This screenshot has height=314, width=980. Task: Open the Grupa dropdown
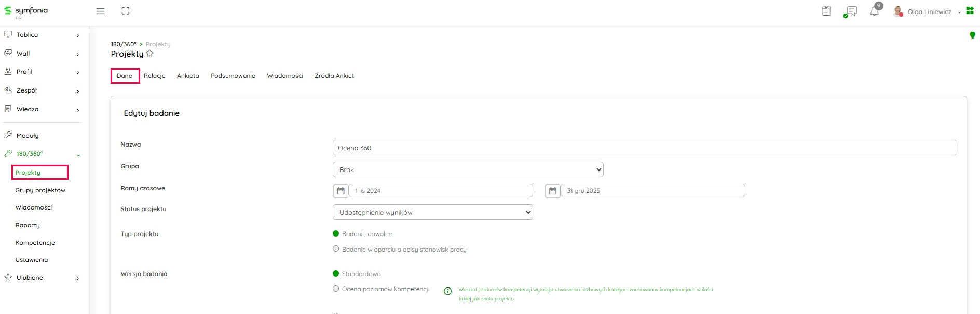[468, 169]
